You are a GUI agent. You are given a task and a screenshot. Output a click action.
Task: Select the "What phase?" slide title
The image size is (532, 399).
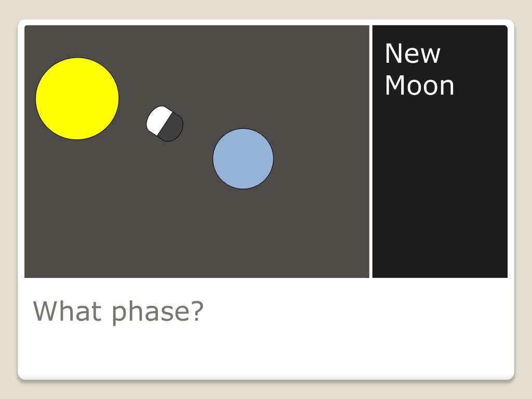click(x=118, y=312)
